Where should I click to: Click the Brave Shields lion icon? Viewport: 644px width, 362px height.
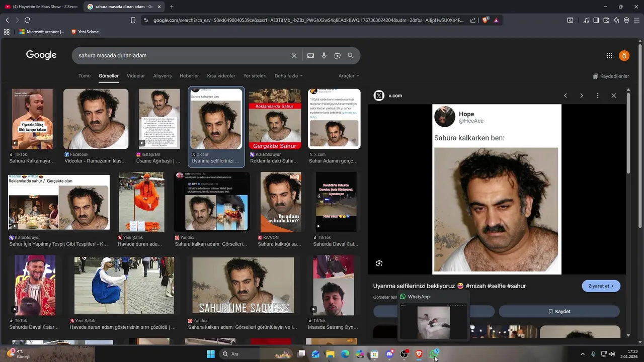[x=485, y=20]
